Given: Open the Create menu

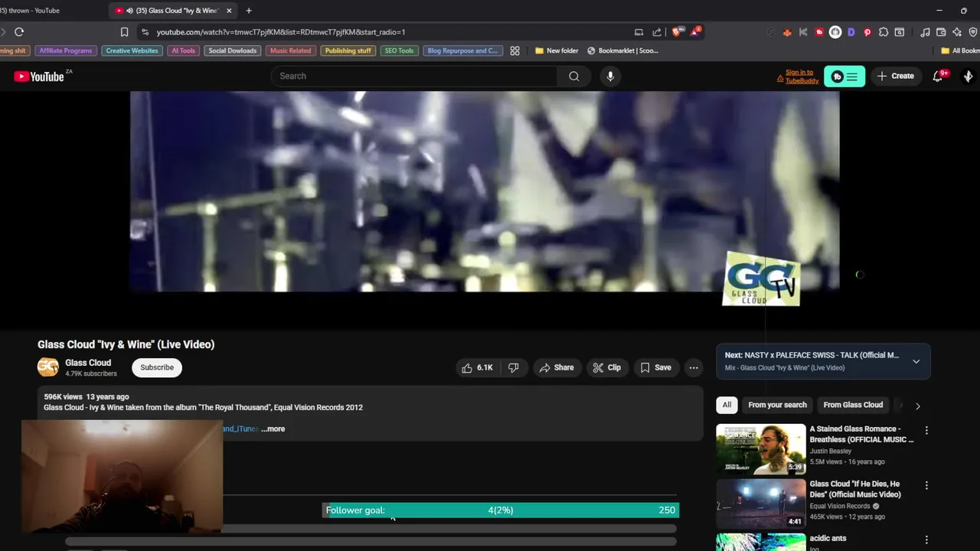Looking at the screenshot, I should 896,76.
